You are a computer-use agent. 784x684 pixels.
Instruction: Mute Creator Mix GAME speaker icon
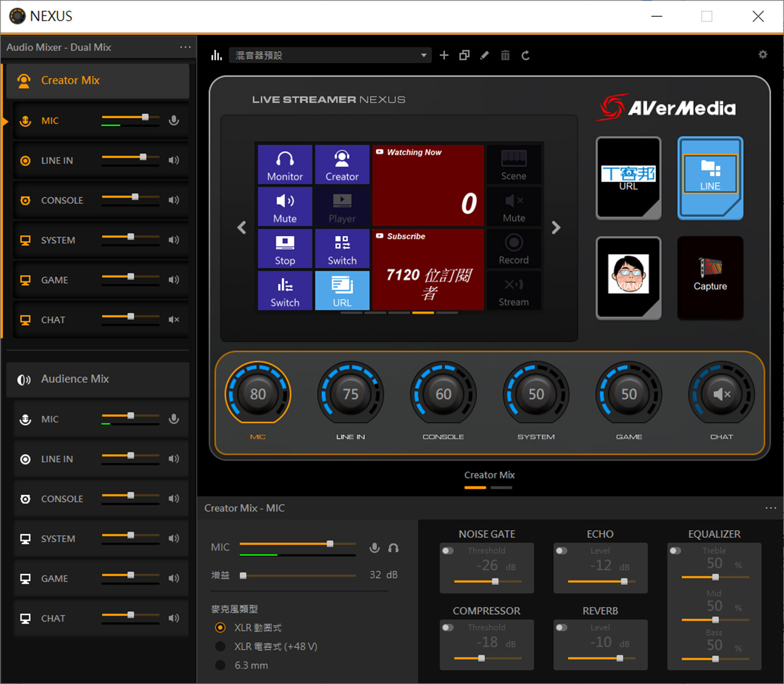tap(174, 279)
